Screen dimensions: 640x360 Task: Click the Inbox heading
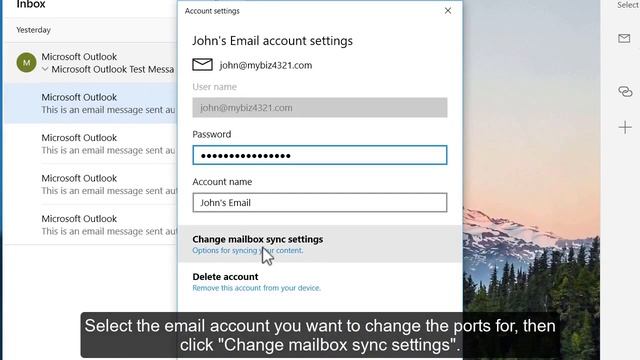[31, 4]
